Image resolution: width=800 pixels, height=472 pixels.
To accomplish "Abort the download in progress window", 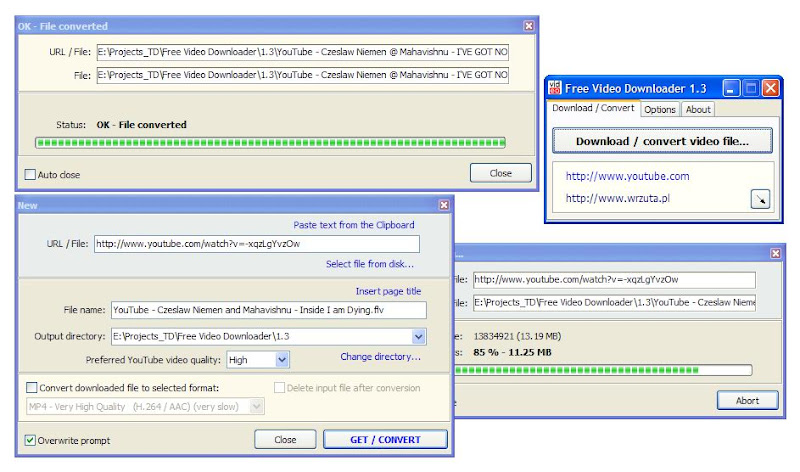I will [x=747, y=401].
